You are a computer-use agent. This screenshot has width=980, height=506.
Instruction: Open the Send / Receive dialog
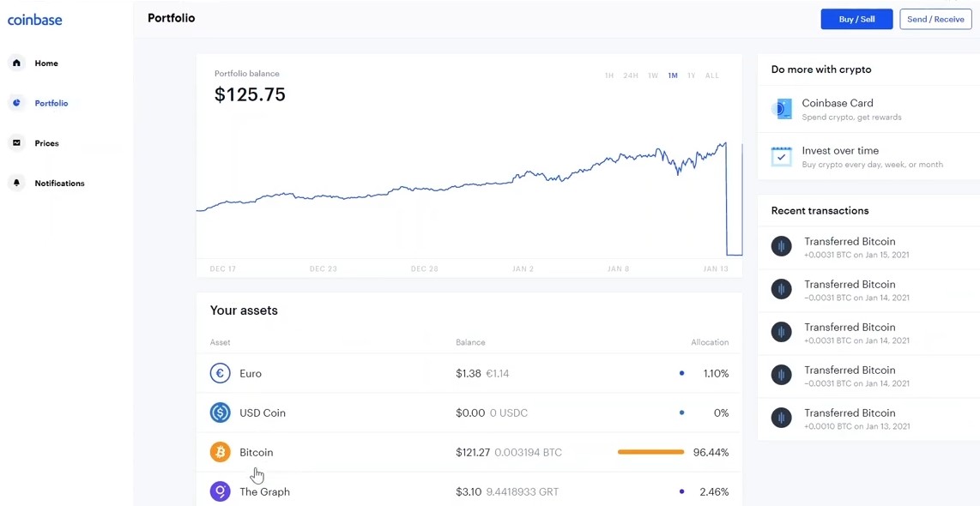click(x=935, y=19)
